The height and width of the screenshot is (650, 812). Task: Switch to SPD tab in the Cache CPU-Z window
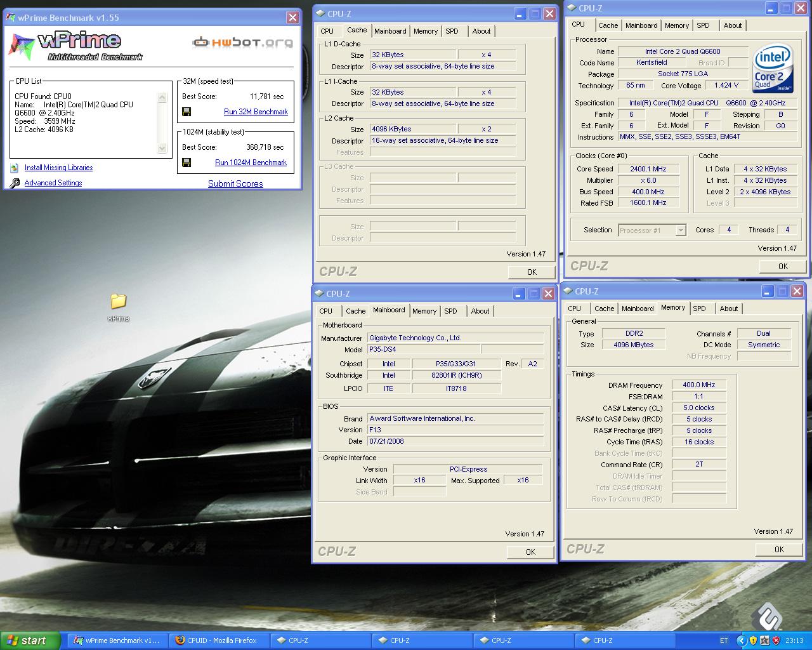pos(452,31)
